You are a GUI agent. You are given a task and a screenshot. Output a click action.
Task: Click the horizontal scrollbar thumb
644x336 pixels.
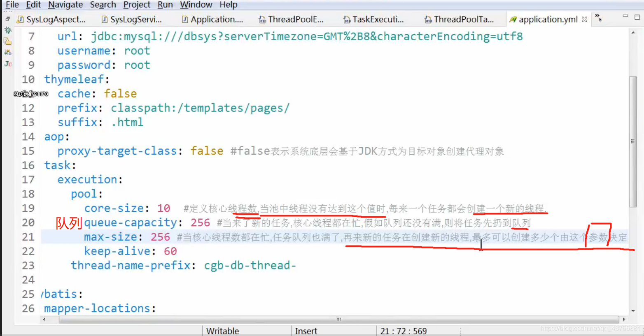pos(339,319)
